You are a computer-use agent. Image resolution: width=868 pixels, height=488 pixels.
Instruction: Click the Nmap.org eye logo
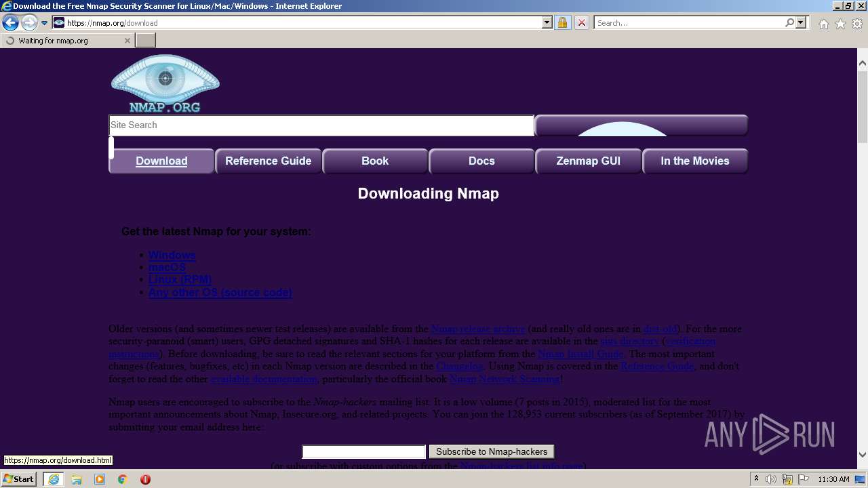click(165, 83)
